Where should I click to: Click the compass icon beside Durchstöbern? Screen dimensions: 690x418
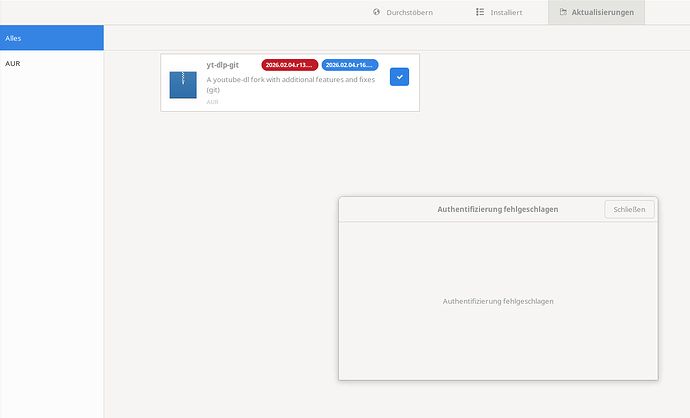[376, 12]
